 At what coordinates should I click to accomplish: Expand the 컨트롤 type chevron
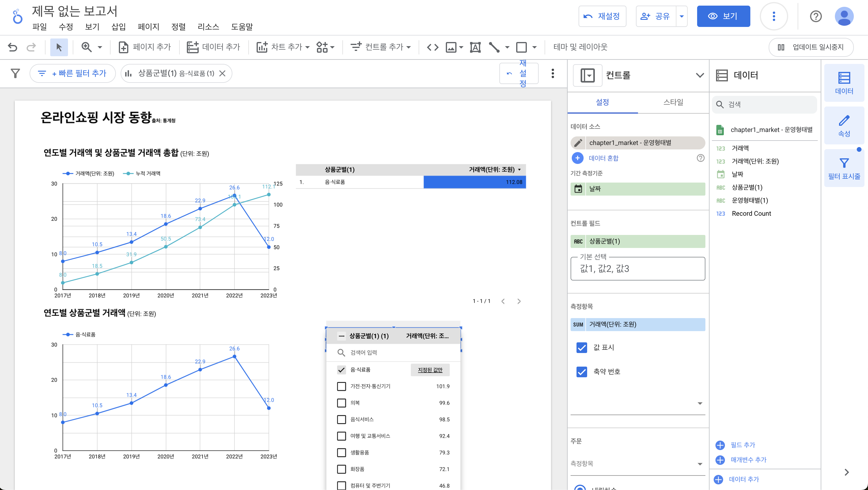[x=699, y=75]
